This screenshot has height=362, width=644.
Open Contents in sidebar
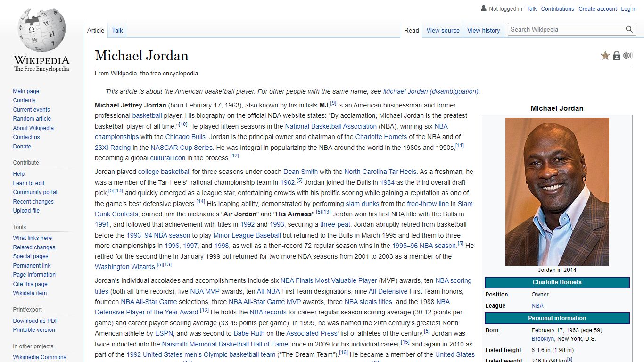24,100
